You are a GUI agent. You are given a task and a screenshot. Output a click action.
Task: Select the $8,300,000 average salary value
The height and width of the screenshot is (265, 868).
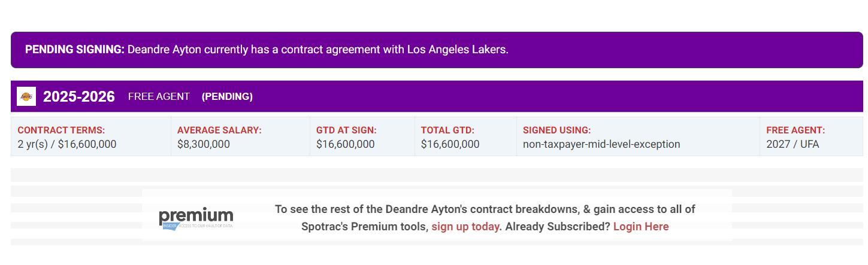(204, 144)
